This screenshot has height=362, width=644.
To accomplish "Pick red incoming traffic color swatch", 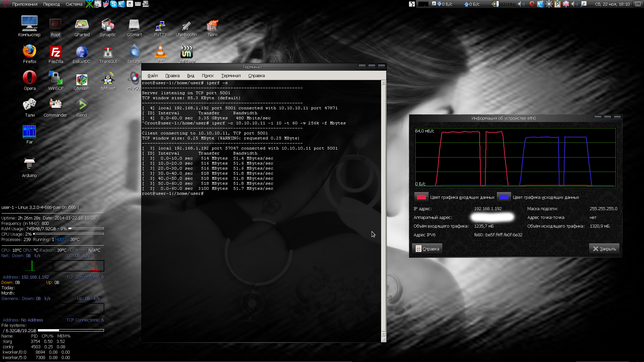I will [421, 197].
